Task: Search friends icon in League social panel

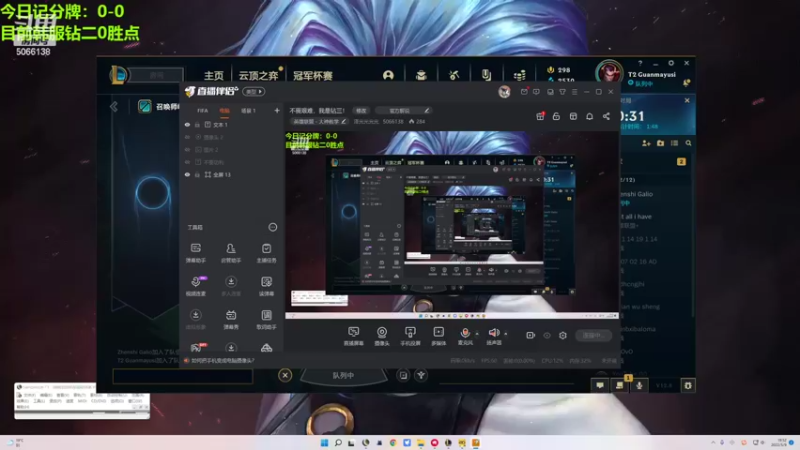Action: [x=688, y=143]
